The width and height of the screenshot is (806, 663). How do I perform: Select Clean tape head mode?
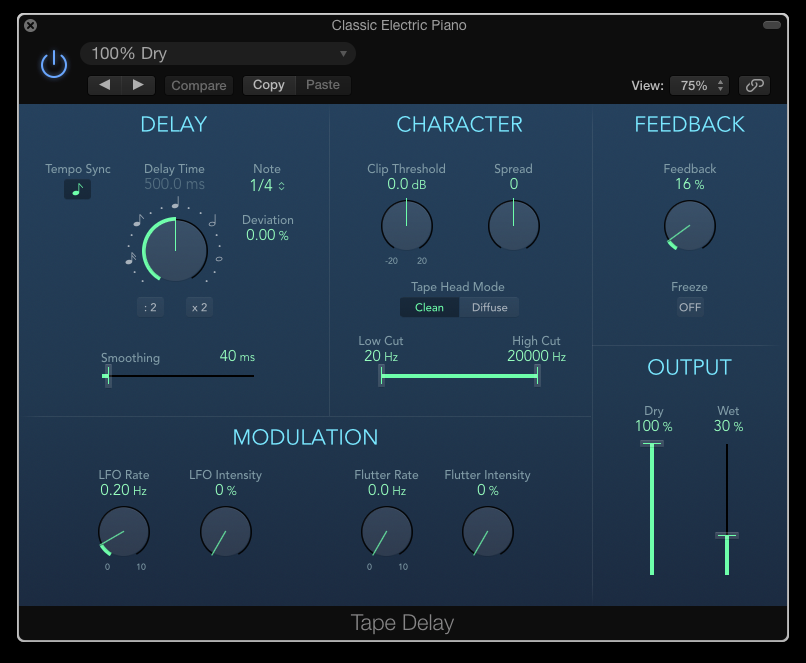[429, 307]
